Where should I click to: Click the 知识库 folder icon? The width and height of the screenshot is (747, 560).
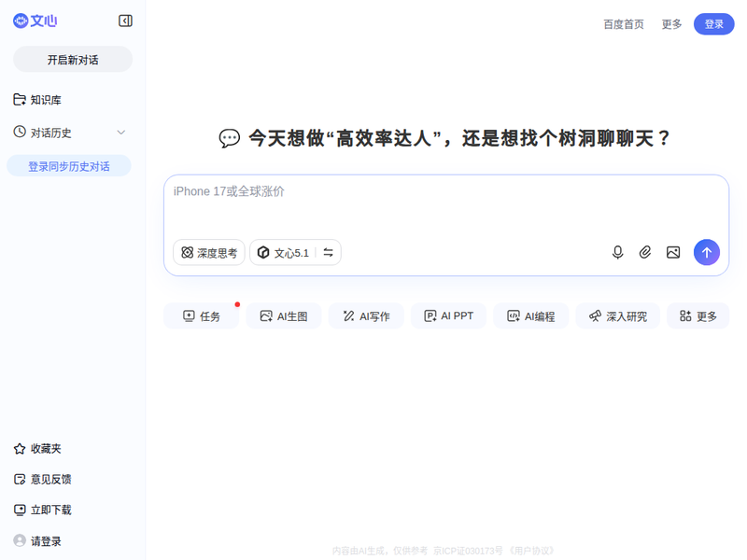point(20,100)
